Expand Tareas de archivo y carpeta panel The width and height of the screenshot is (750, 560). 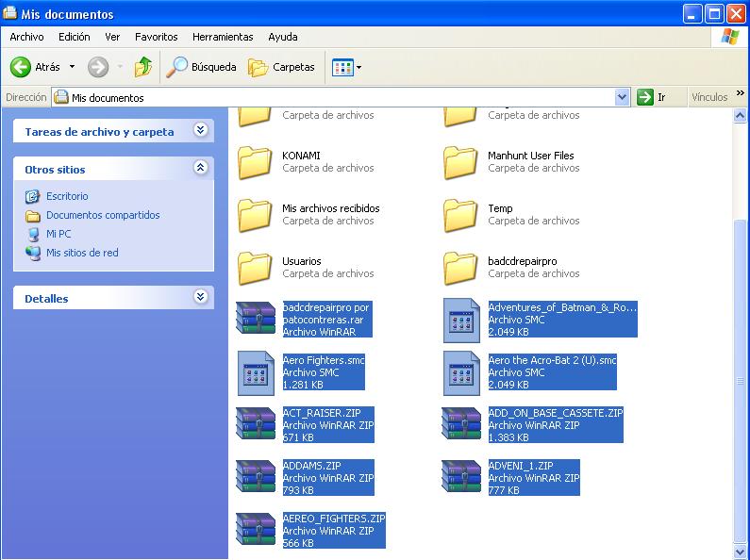[x=200, y=129]
